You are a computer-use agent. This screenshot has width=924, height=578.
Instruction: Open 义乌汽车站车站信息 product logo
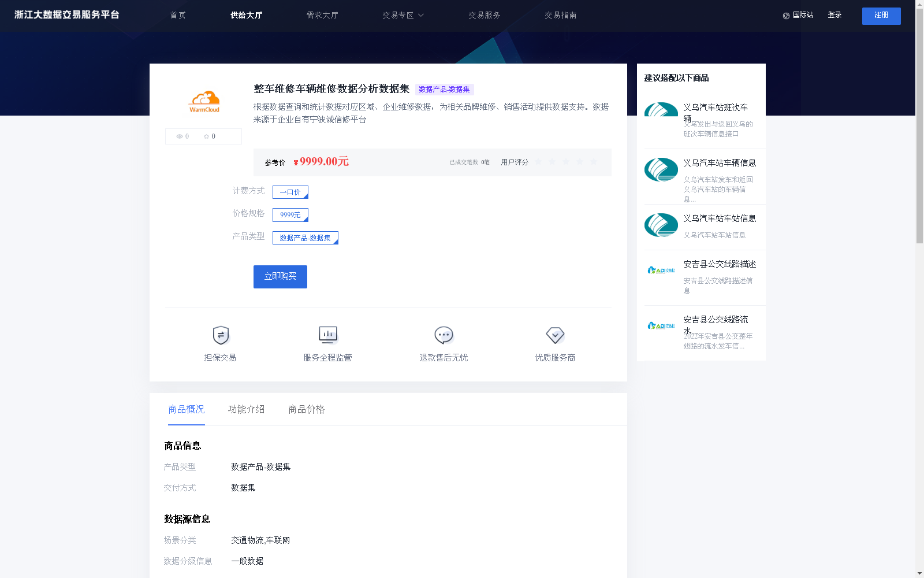click(x=661, y=225)
